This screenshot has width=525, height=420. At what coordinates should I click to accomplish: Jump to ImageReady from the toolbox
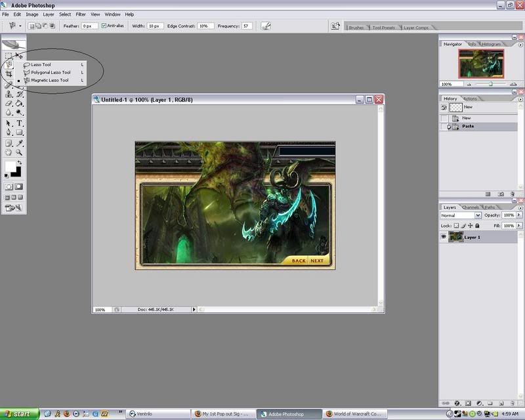14,208
